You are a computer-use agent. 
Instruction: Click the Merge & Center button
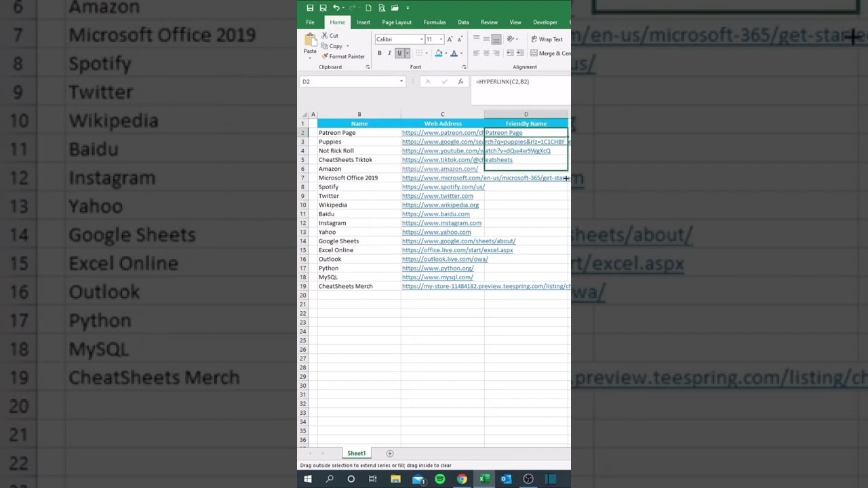point(551,54)
